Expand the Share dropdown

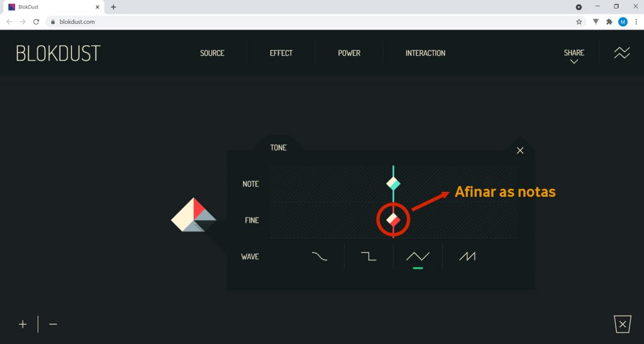[574, 56]
